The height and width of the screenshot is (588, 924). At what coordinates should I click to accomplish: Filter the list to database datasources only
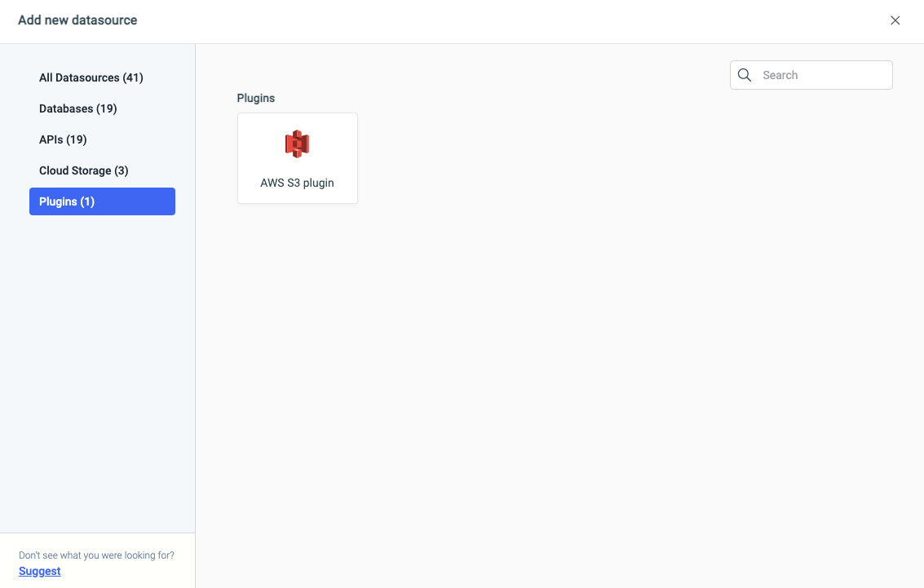click(78, 108)
